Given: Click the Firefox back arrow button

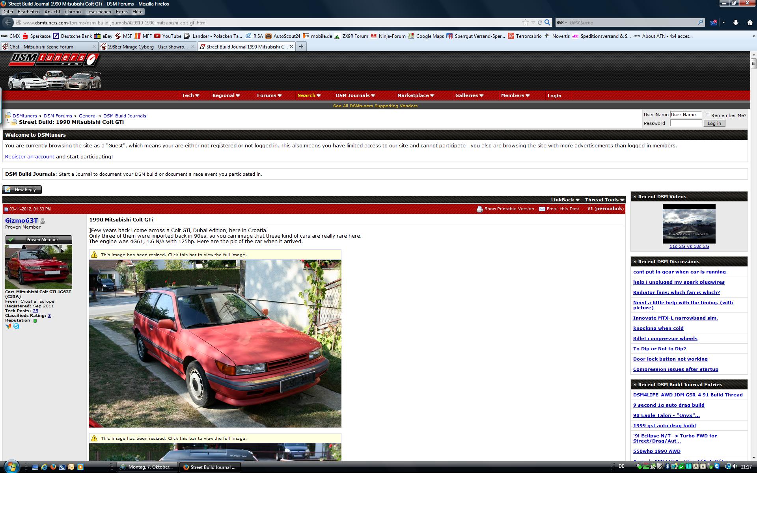Looking at the screenshot, I should point(8,22).
